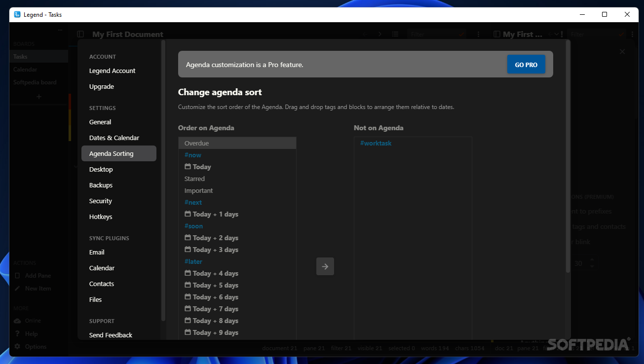Click GO PRO button
Viewport: 644px width, 364px height.
click(x=526, y=65)
